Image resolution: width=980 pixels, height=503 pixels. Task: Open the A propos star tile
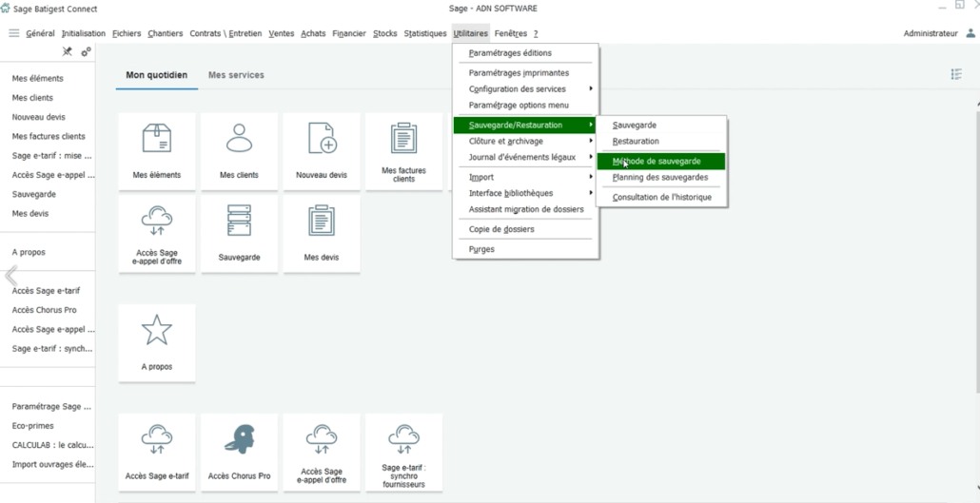(x=157, y=343)
